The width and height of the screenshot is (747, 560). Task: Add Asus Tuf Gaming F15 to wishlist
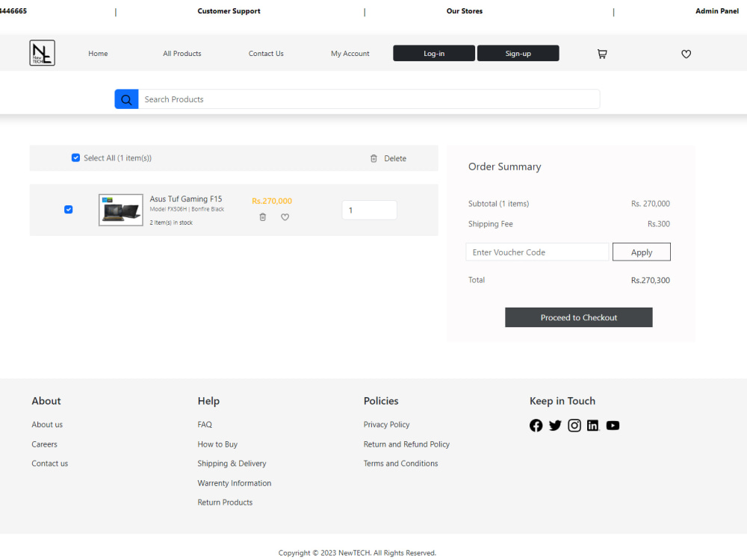tap(285, 217)
